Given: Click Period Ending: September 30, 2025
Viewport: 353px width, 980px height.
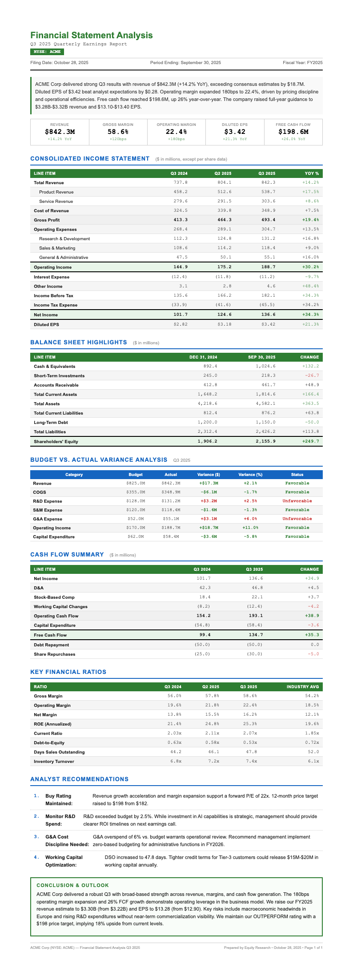Looking at the screenshot, I should (185, 63).
